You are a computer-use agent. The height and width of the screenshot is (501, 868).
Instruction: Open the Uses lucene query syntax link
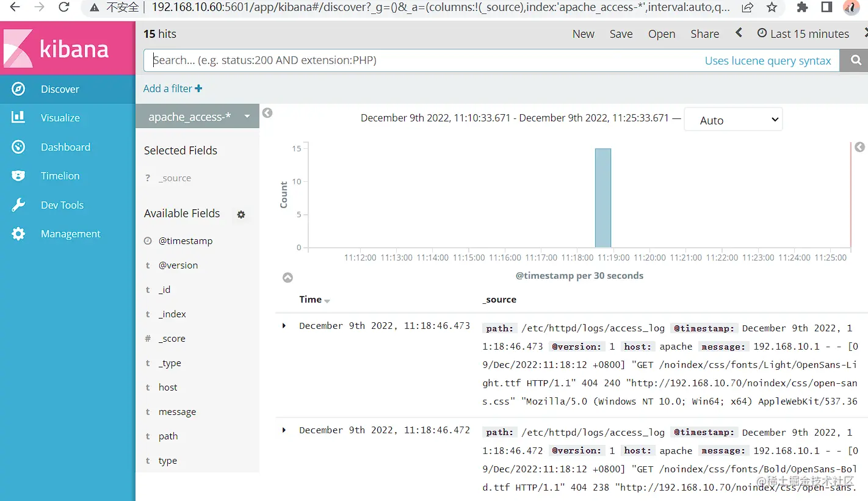(769, 60)
